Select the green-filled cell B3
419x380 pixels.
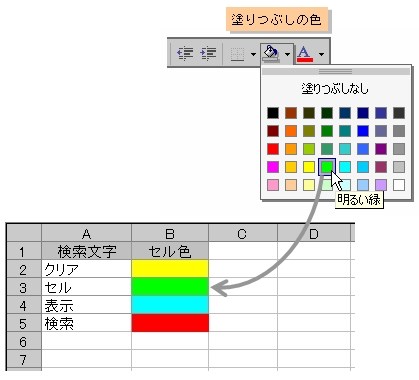pos(170,287)
